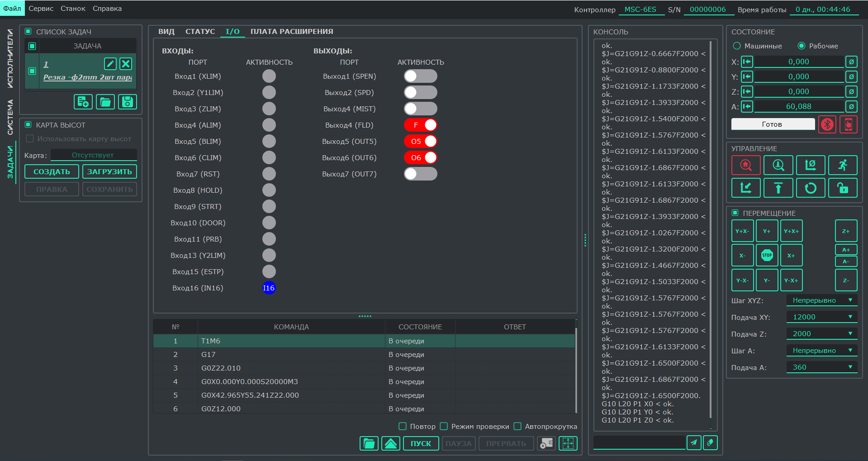868x461 pixels.
Task: Open the Сервис menu
Action: 41,9
